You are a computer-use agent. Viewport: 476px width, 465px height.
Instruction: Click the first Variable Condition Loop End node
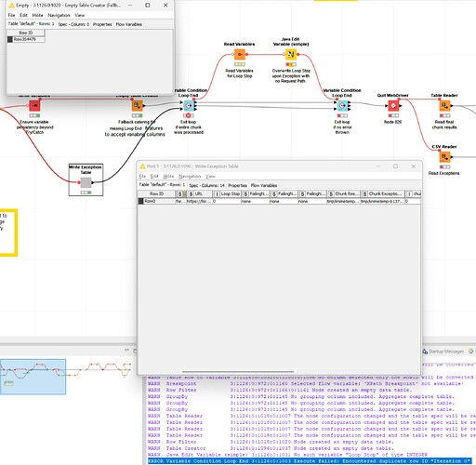coord(188,106)
